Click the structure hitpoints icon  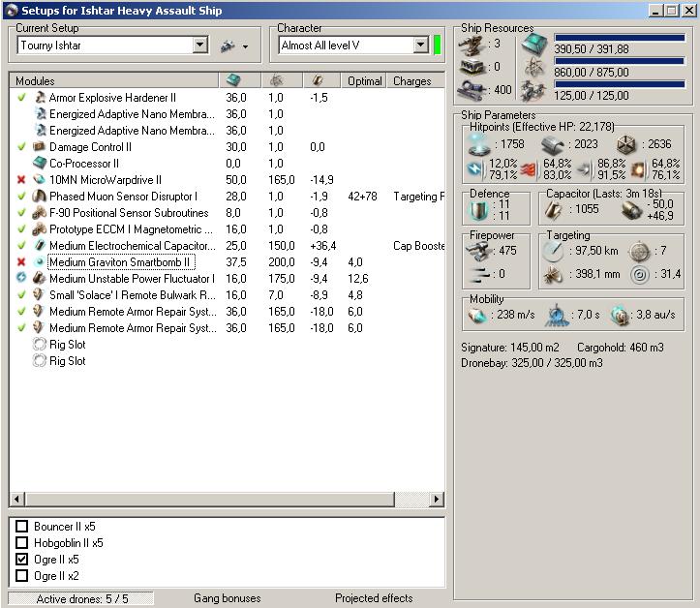[625, 144]
